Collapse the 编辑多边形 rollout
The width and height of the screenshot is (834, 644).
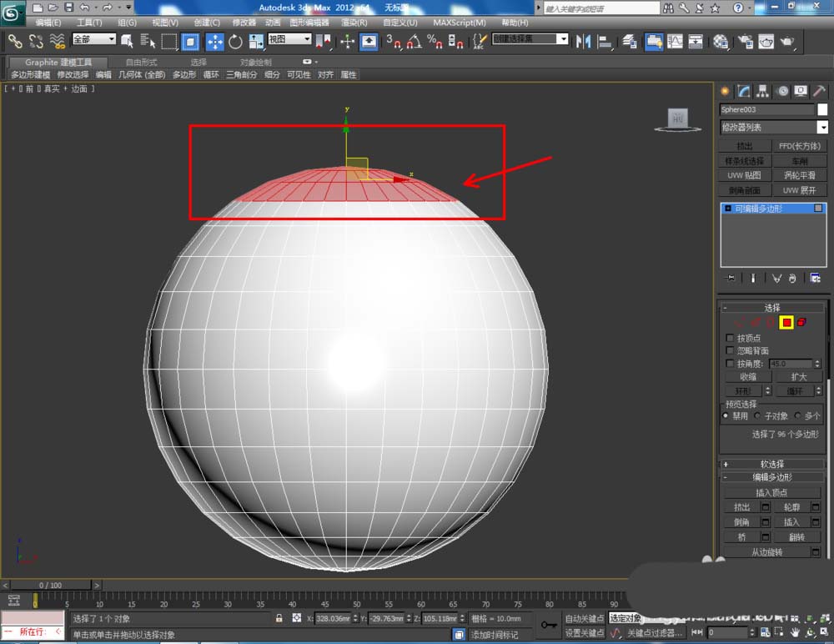point(771,477)
